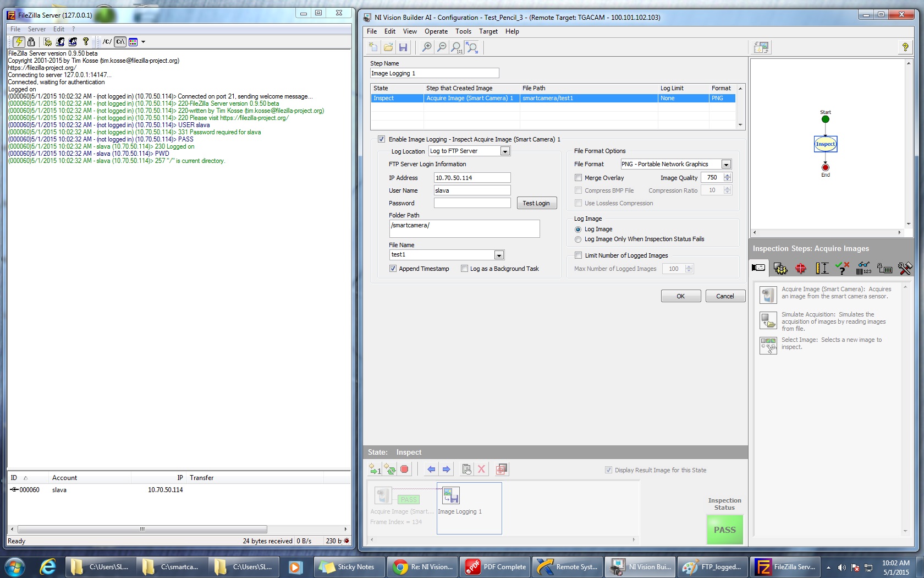The image size is (924, 578).
Task: Click the Password input field
Action: pos(472,203)
